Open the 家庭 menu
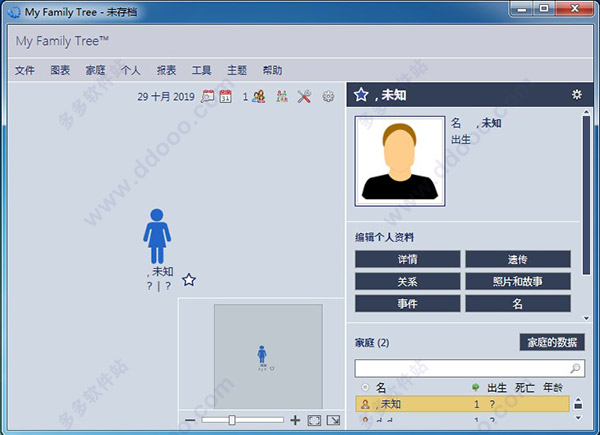Image resolution: width=600 pixels, height=435 pixels. point(95,70)
